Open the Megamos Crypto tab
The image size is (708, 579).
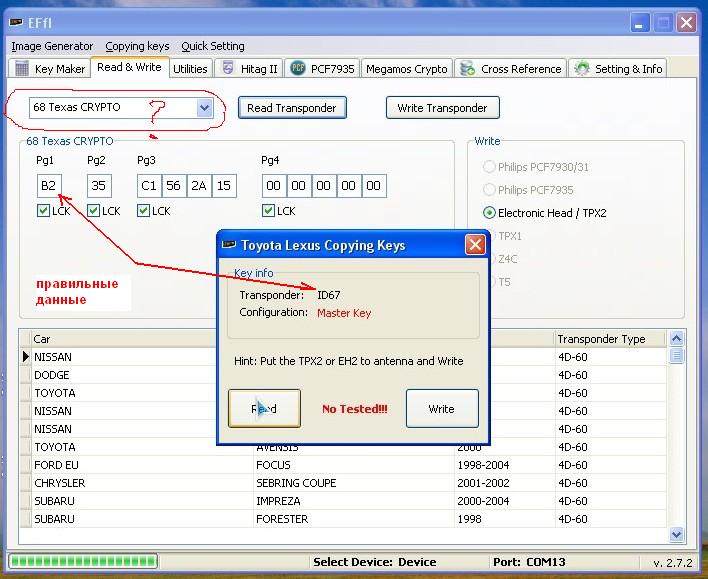pyautogui.click(x=406, y=69)
